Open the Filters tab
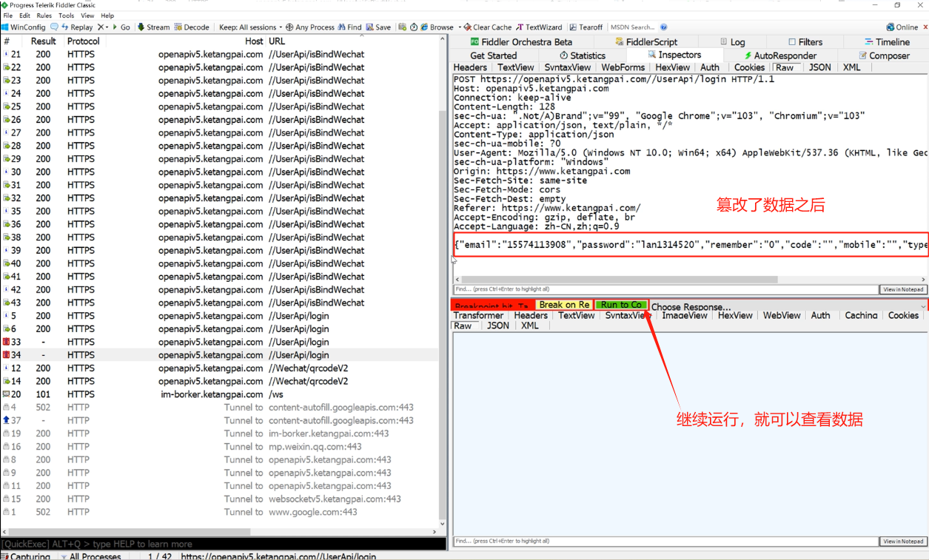 (805, 42)
